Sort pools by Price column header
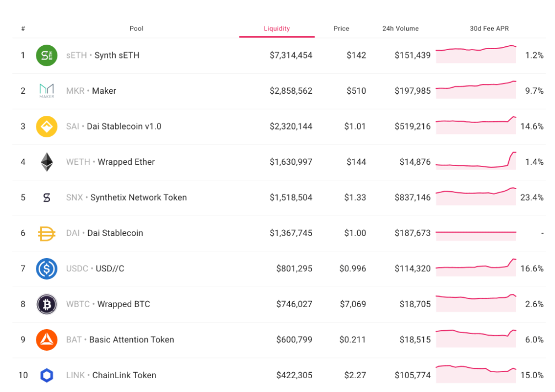Image resolution: width=555 pixels, height=392 pixels. (x=341, y=29)
